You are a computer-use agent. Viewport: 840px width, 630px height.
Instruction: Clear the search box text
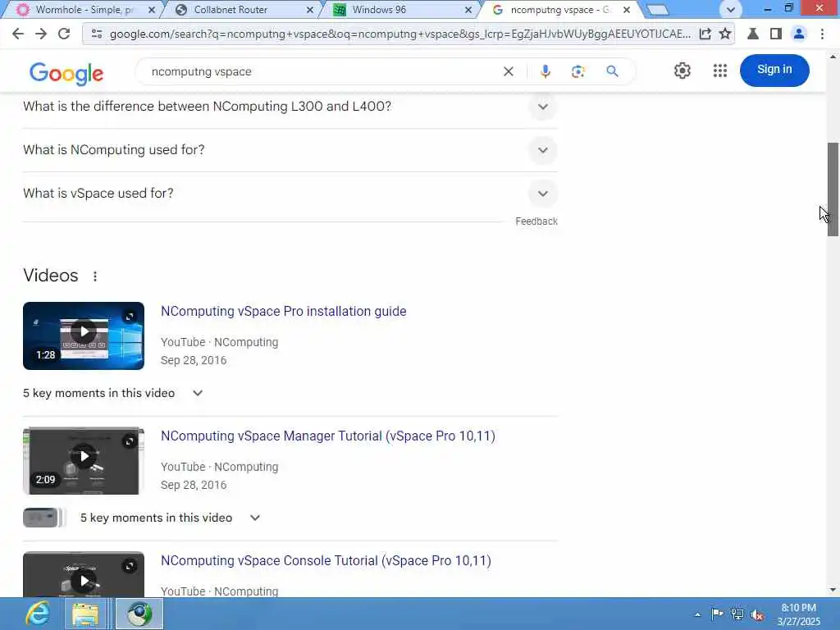click(x=509, y=71)
